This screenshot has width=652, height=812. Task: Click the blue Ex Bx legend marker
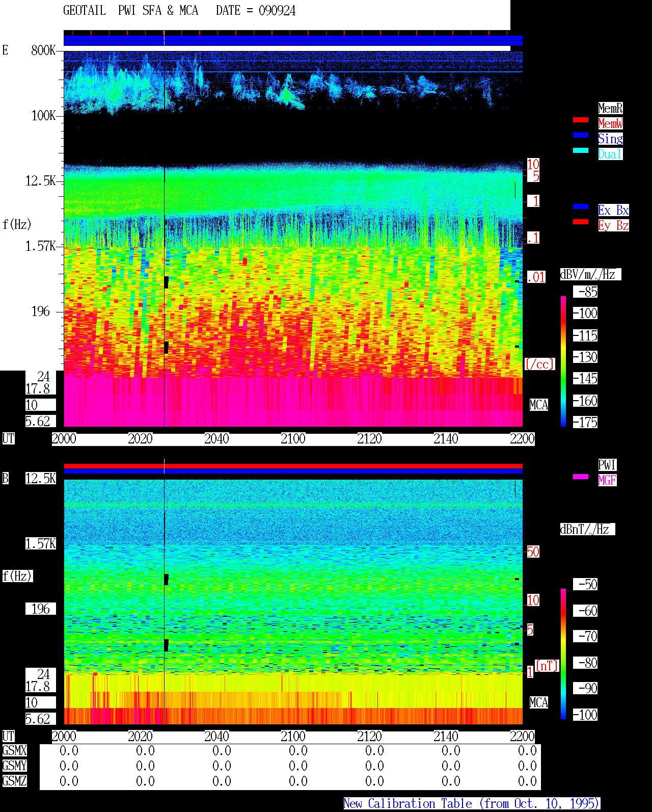tap(581, 206)
